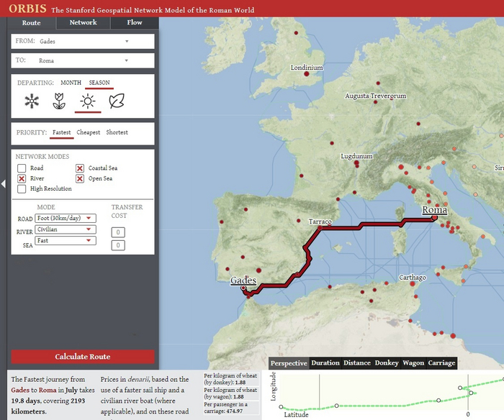The height and width of the screenshot is (420, 504).
Task: Open the FROM Gades dropdown
Action: pyautogui.click(x=83, y=41)
